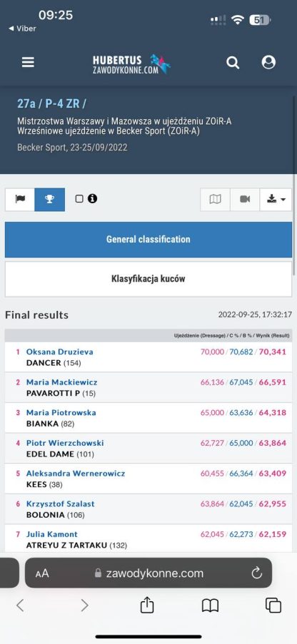Tap the zawodykonne.com address bar
Screen dimensions: 297x644
pyautogui.click(x=148, y=573)
